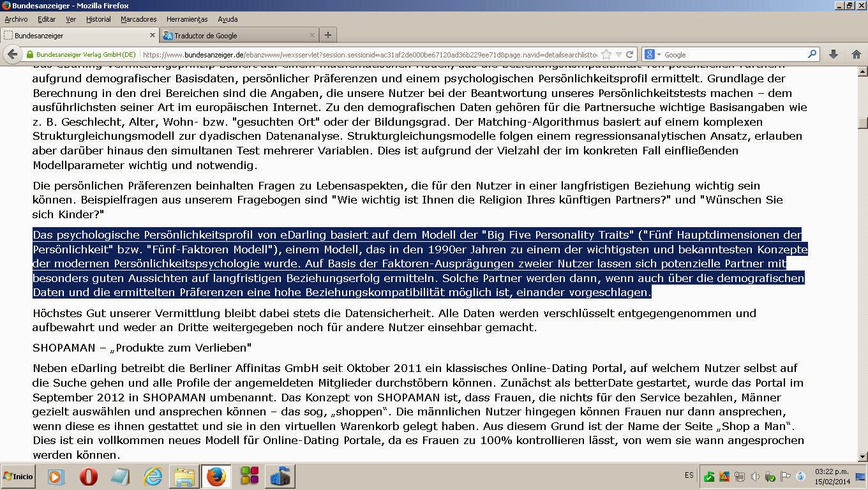Open the notepad icon in taskbar
The image size is (868, 490).
tap(120, 477)
